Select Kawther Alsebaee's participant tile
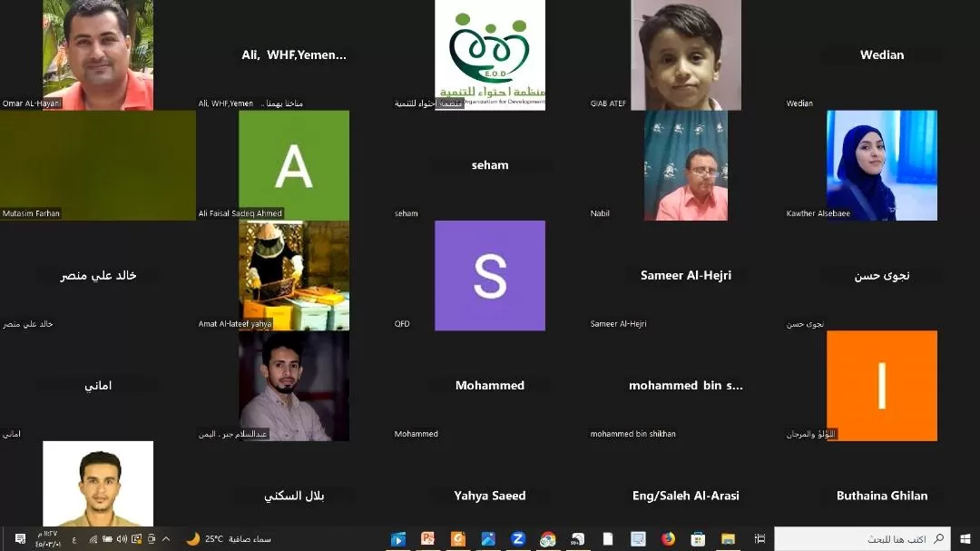The height and width of the screenshot is (551, 980). point(881,165)
